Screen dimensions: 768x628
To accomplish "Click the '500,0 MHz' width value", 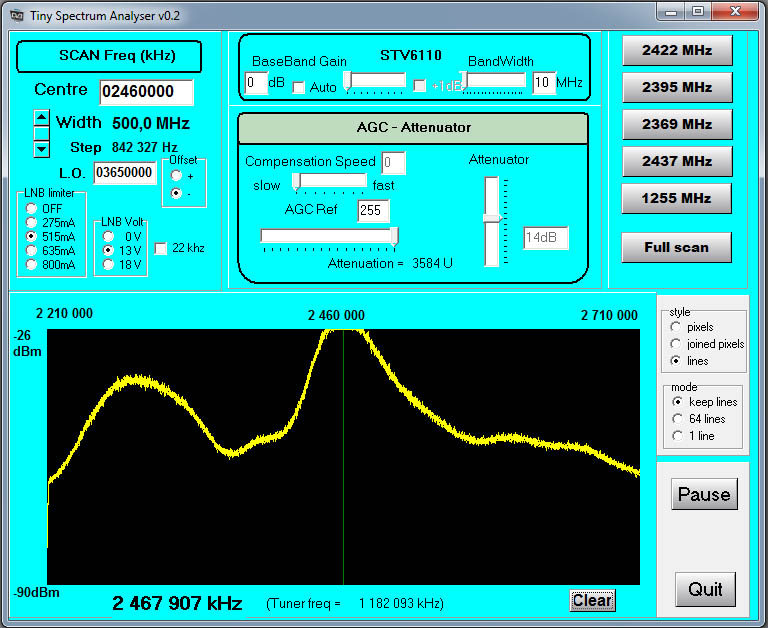I will 151,123.
